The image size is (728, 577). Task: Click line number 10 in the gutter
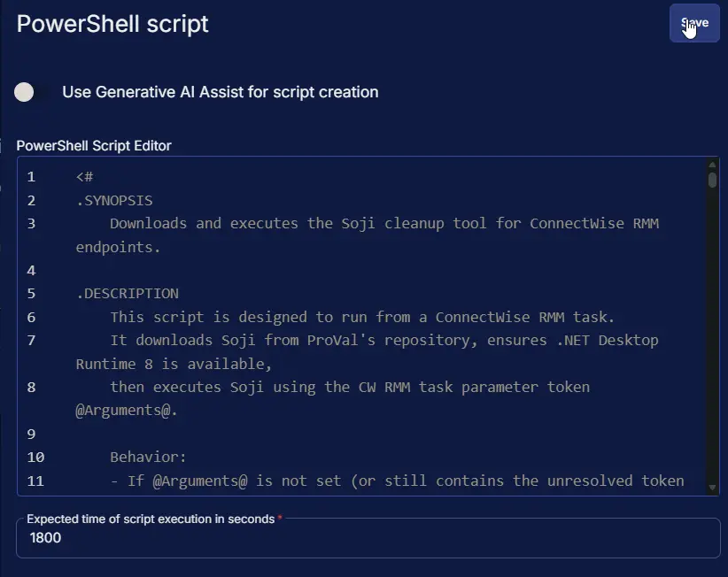(35, 458)
